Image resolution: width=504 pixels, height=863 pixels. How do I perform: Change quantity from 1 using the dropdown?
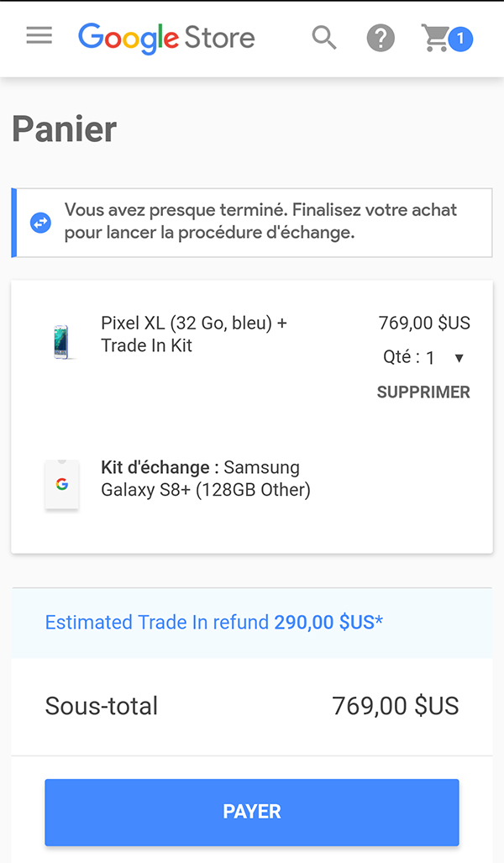pos(459,357)
